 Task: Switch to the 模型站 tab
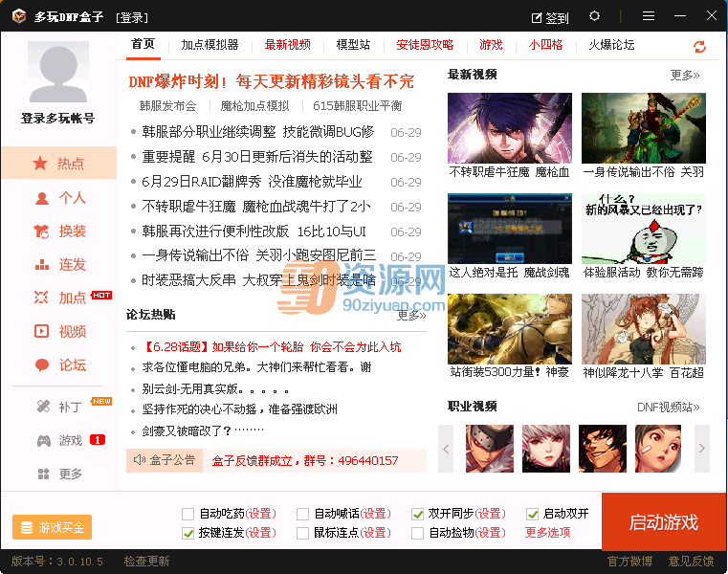click(x=353, y=45)
